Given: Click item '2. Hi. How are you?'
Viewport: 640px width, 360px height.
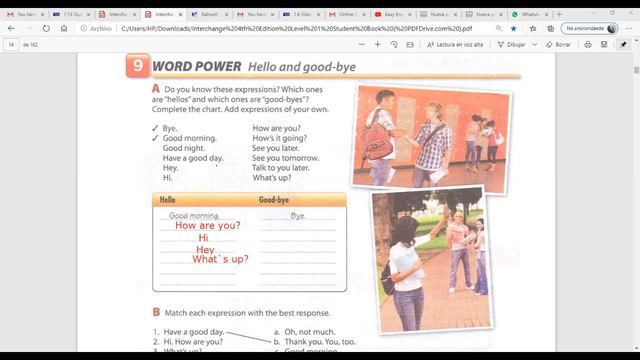Looking at the screenshot, I should point(188,342).
